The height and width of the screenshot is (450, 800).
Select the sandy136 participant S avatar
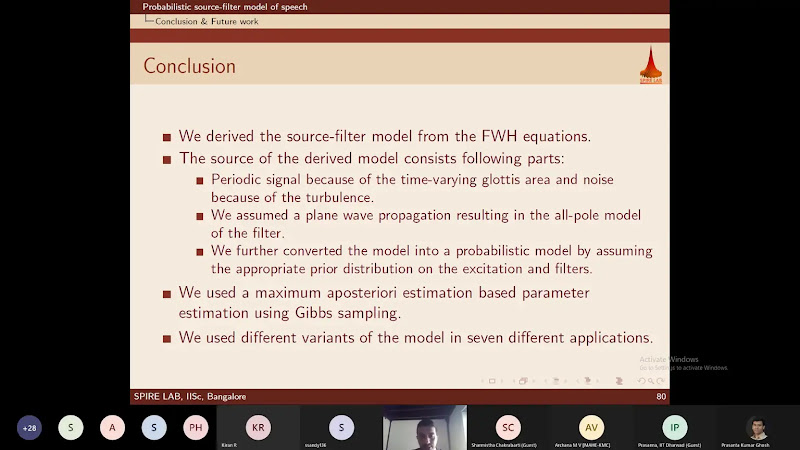pos(341,428)
